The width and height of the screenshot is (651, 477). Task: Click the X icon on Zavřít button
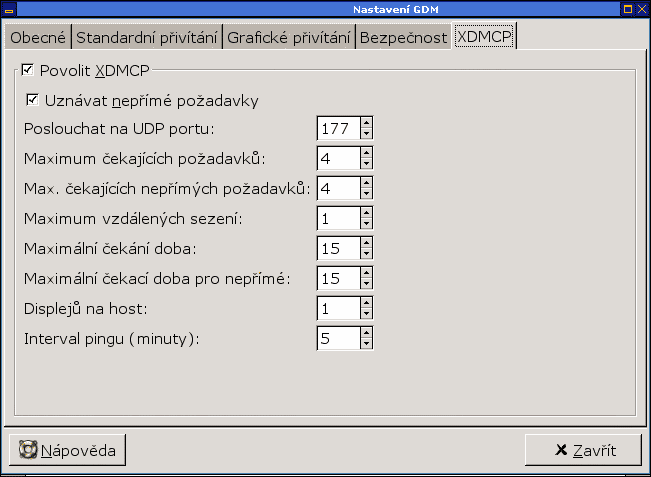tap(560, 450)
